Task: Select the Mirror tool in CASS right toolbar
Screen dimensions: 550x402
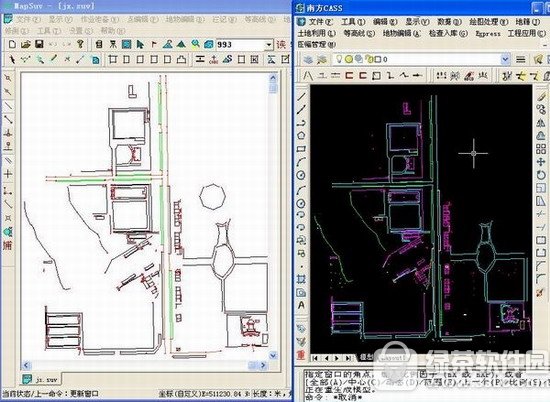Action: tap(541, 122)
